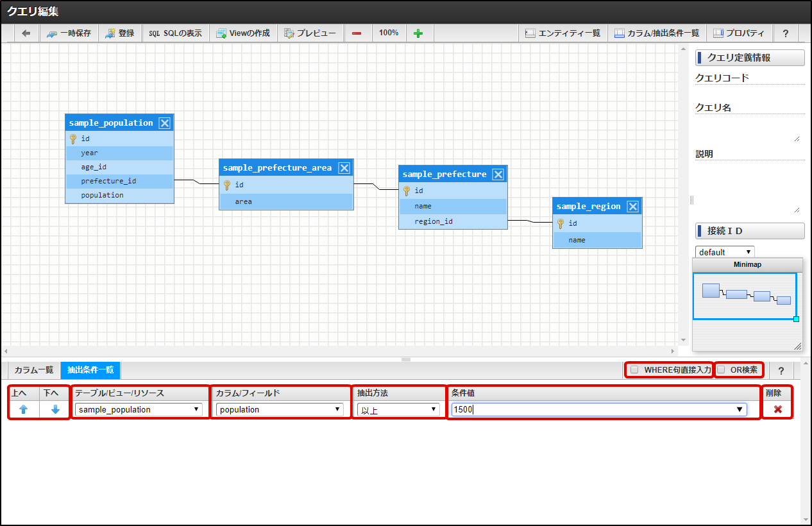
Task: Click the canvas scroll-right arrow
Action: (x=673, y=352)
